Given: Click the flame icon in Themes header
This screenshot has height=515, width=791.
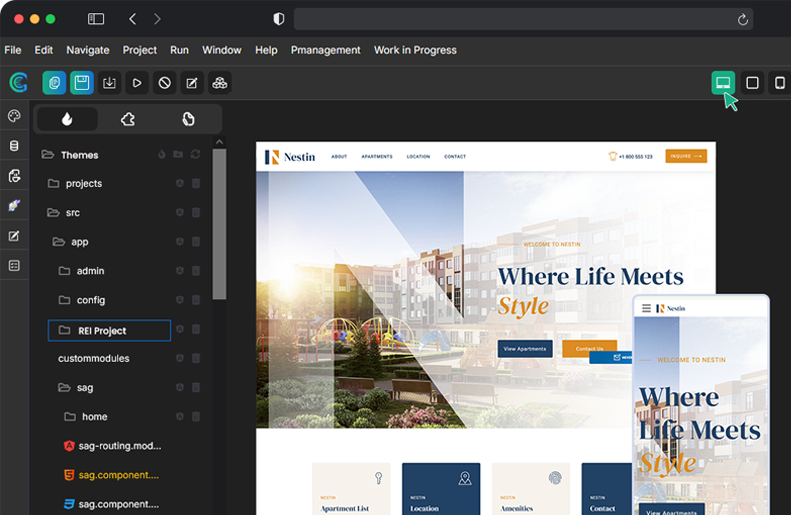Looking at the screenshot, I should [162, 154].
